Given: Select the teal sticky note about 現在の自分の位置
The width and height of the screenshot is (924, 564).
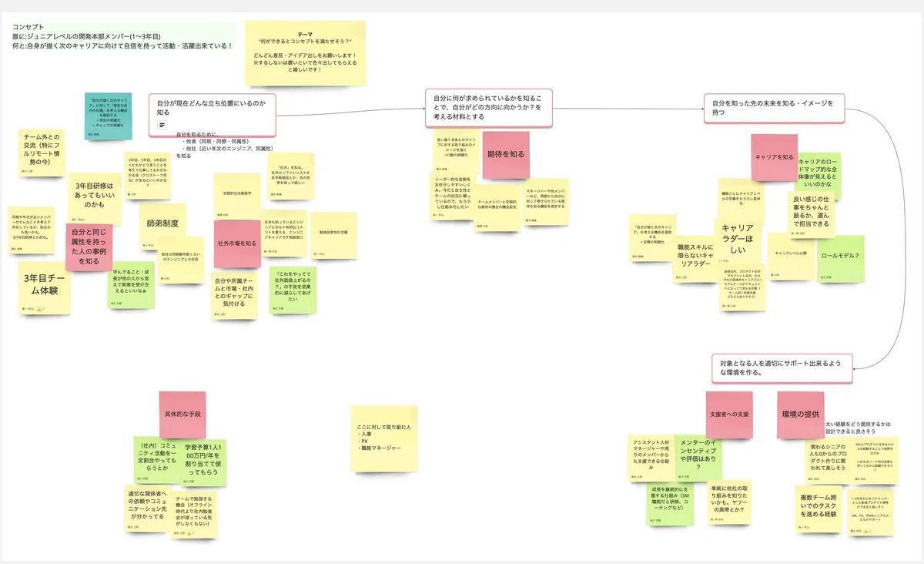Looking at the screenshot, I should pyautogui.click(x=107, y=116).
